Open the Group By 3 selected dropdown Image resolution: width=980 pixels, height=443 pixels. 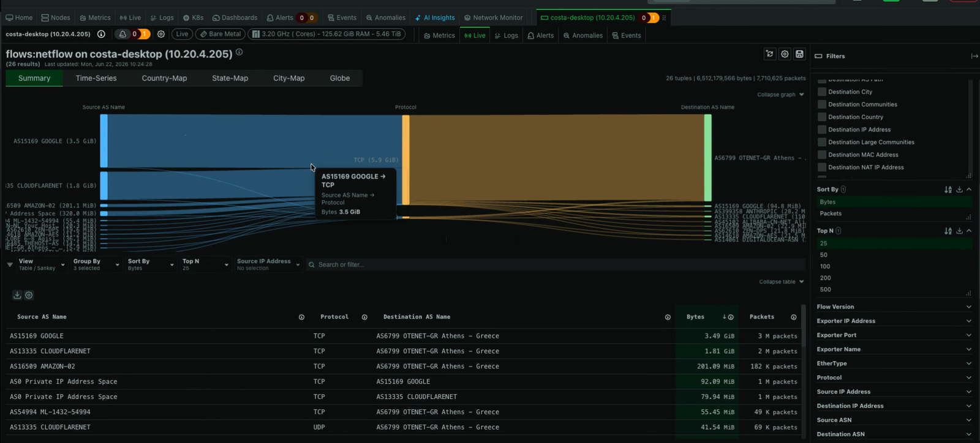(x=96, y=264)
